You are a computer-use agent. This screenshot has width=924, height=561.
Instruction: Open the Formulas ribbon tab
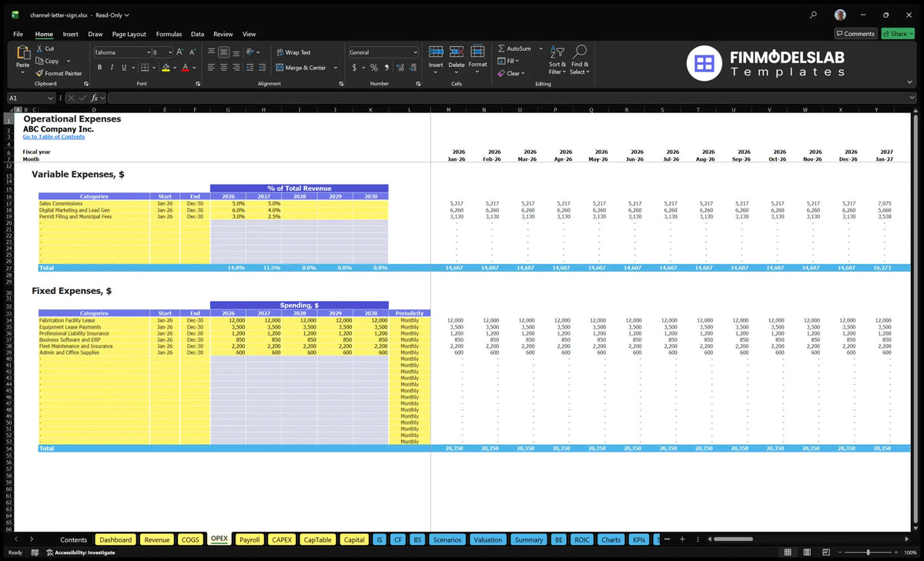(169, 34)
